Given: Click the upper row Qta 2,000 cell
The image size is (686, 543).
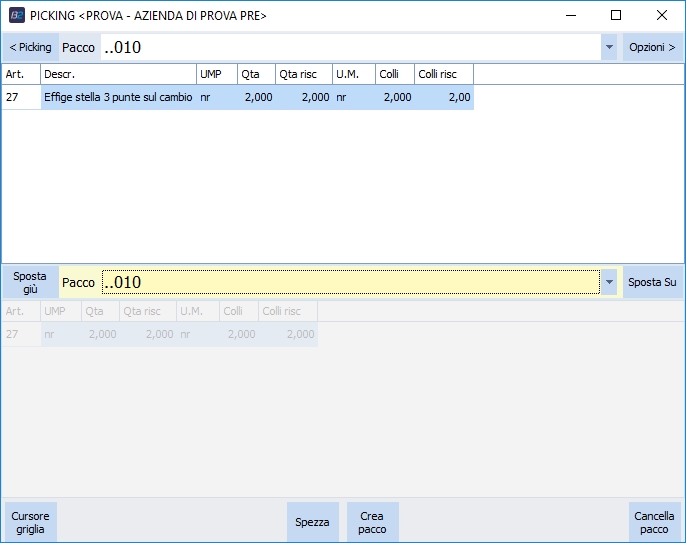Looking at the screenshot, I should tap(256, 97).
